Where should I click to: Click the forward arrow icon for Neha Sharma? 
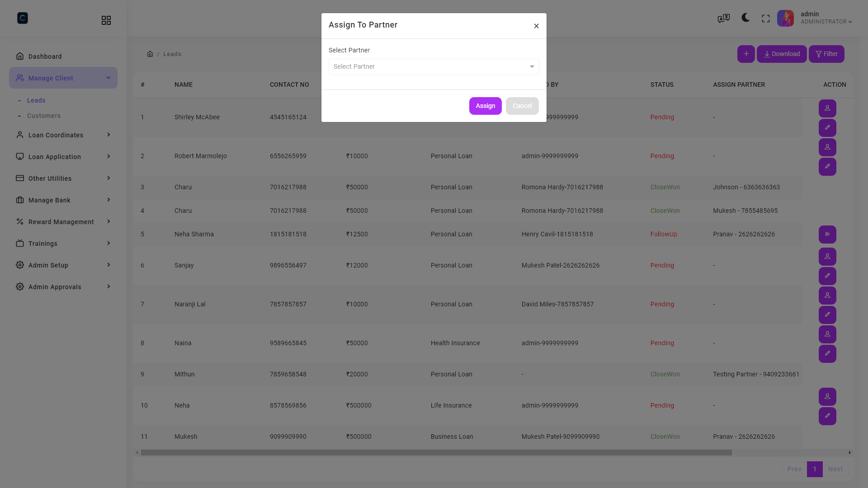827,234
